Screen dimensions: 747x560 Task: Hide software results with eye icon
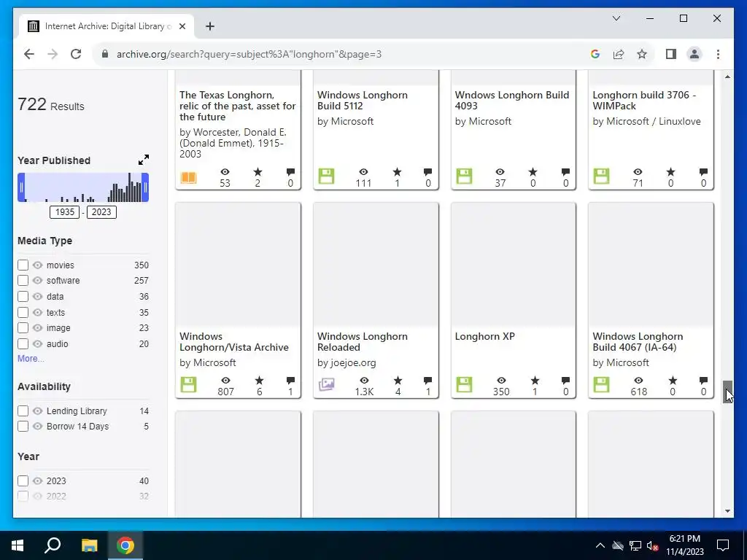[38, 280]
